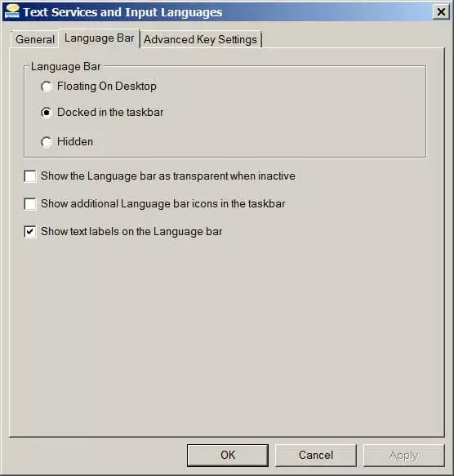
Task: Click the Language Bar group box label
Action: click(x=65, y=67)
